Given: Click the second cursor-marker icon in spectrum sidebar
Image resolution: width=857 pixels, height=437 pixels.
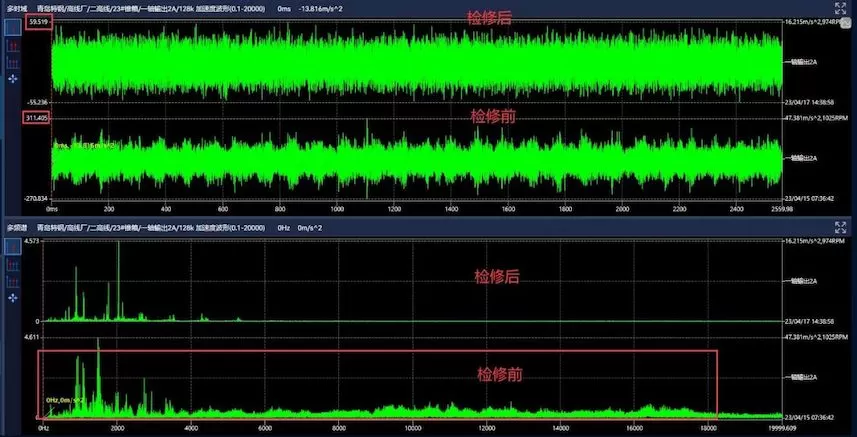Looking at the screenshot, I should click(13, 266).
